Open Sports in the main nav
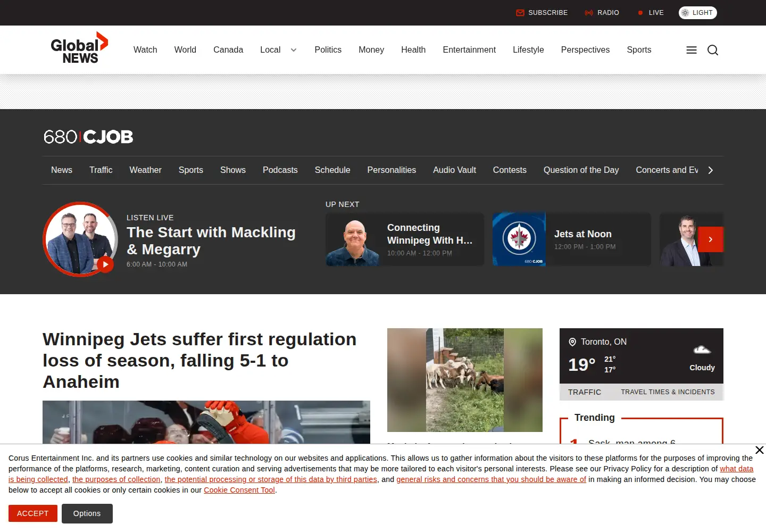The height and width of the screenshot is (532, 766). [x=639, y=49]
